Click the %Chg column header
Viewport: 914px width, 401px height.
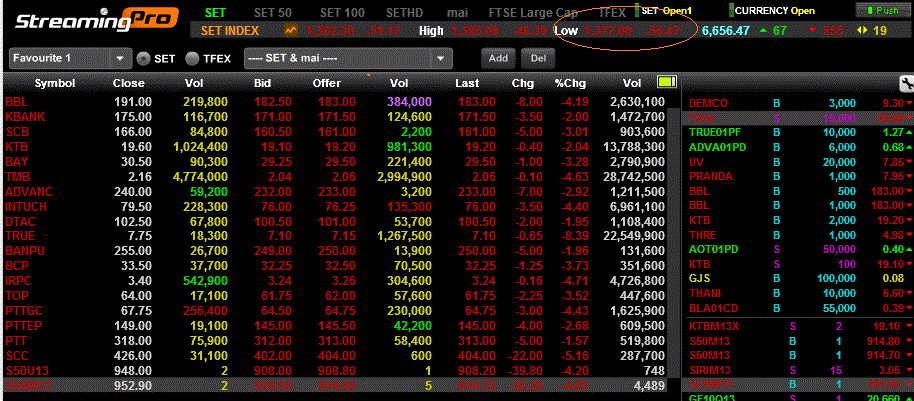point(570,83)
